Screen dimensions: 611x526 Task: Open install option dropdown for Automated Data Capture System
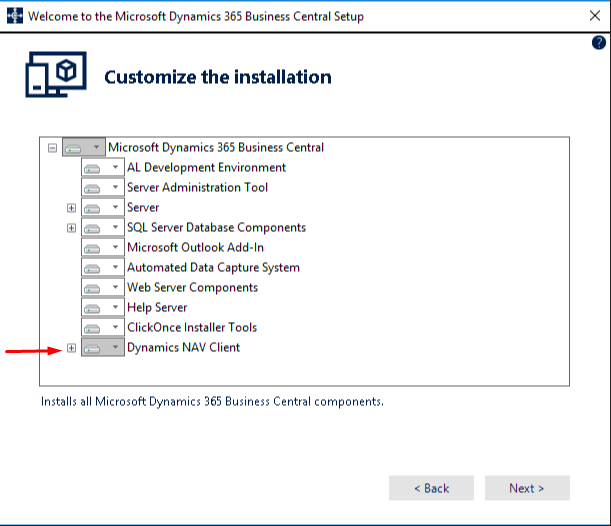click(103, 268)
